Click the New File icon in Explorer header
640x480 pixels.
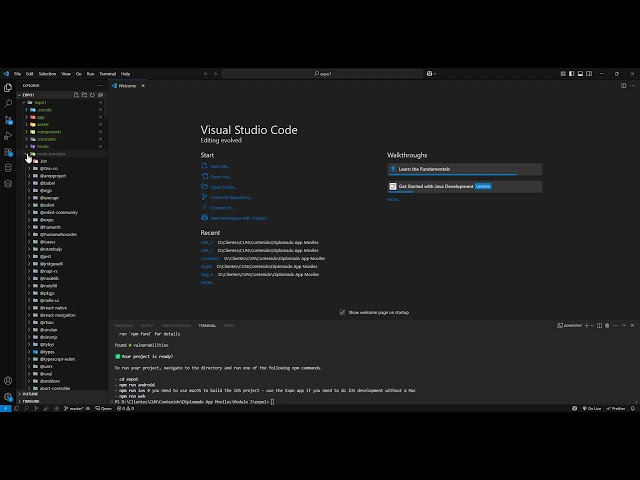click(x=76, y=95)
